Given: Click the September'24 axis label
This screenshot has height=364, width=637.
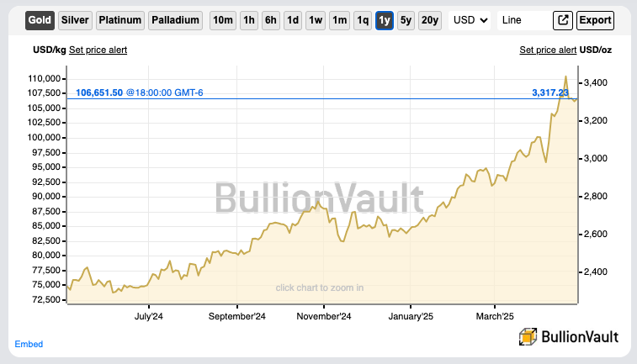Looking at the screenshot, I should [x=236, y=316].
